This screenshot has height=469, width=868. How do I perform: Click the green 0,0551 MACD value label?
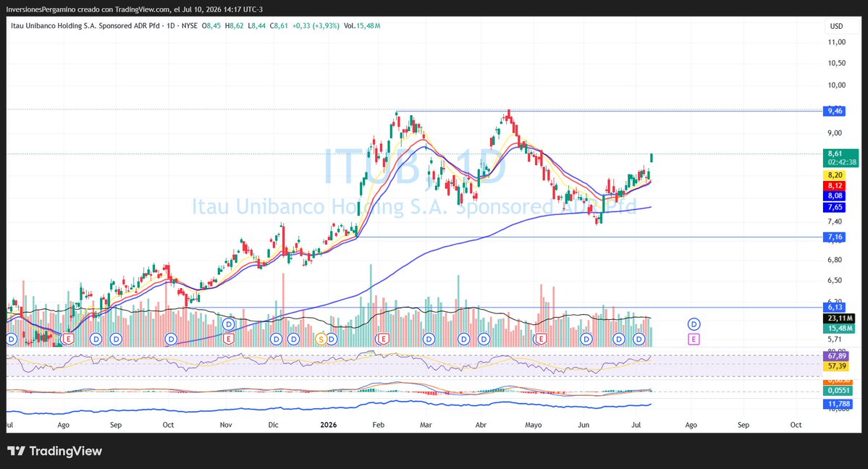(x=838, y=390)
